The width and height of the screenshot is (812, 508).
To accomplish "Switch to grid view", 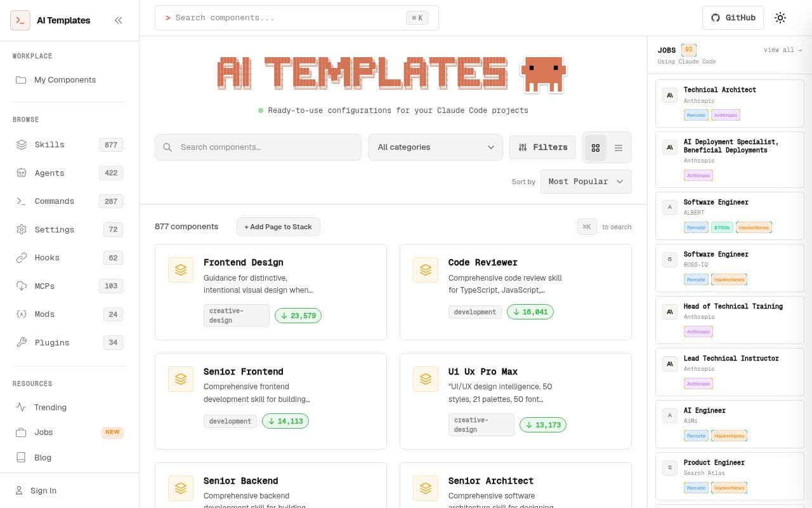I will 596,147.
